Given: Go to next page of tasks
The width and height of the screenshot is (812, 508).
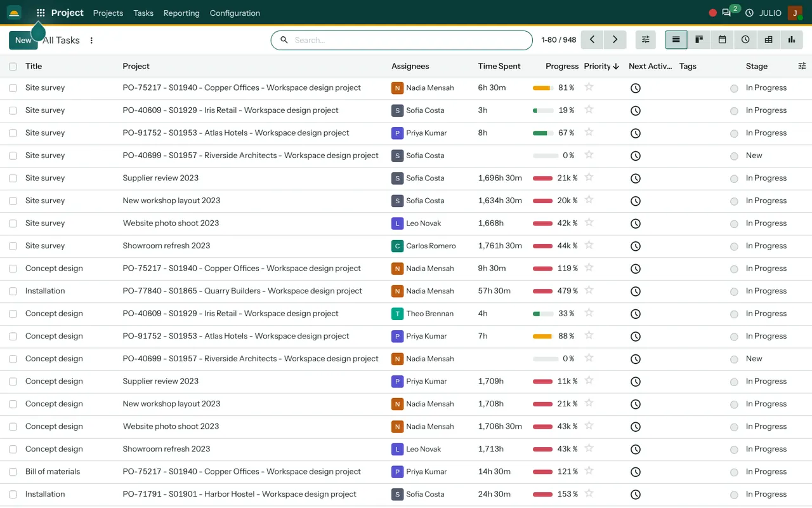Looking at the screenshot, I should click(615, 39).
